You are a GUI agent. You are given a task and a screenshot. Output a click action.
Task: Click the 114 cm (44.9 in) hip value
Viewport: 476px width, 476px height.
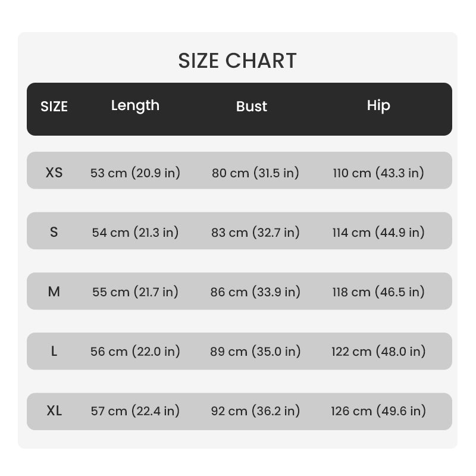[378, 233]
